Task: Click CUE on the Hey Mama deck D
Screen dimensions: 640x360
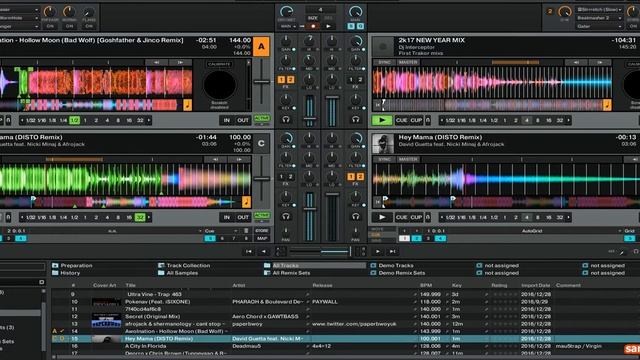Action: pyautogui.click(x=402, y=218)
